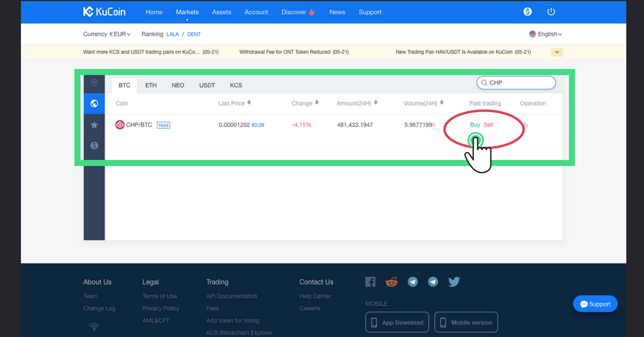The height and width of the screenshot is (337, 644).
Task: Open the Facebook social icon
Action: tap(370, 282)
